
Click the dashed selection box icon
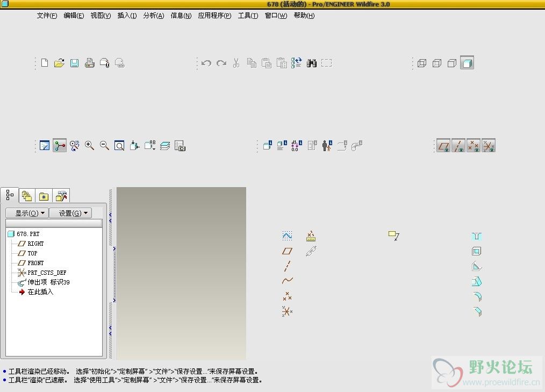tap(326, 63)
